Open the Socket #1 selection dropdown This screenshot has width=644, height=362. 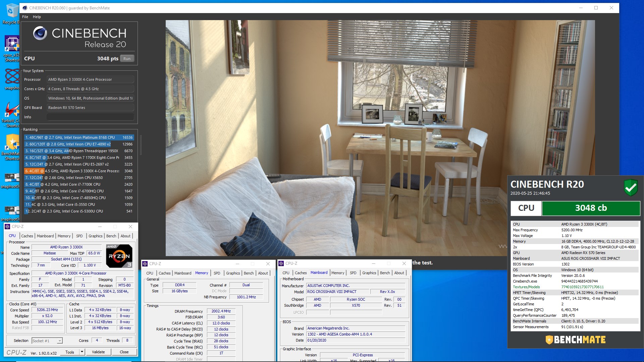click(x=47, y=341)
